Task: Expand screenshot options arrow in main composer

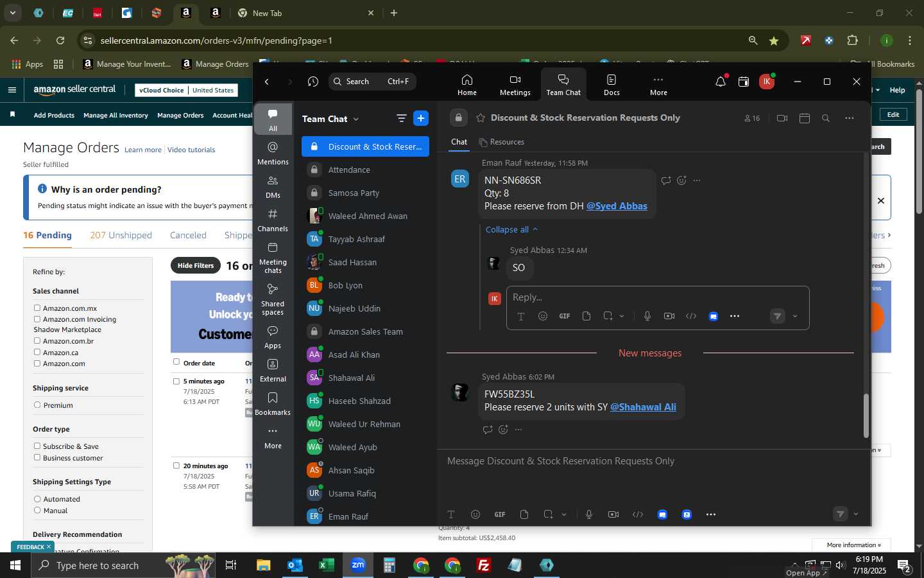Action: [564, 514]
